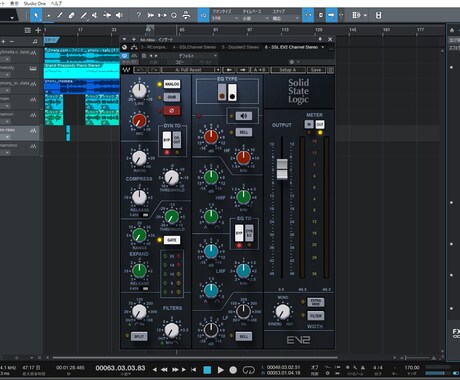The width and height of the screenshot is (460, 380).
Task: Toggle the EQ speaker monitor button
Action: click(244, 116)
